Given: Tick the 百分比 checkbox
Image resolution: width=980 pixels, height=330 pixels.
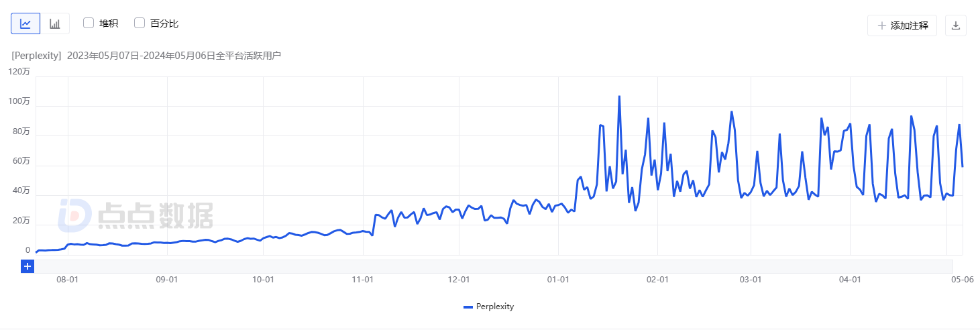Looking at the screenshot, I should (x=140, y=23).
